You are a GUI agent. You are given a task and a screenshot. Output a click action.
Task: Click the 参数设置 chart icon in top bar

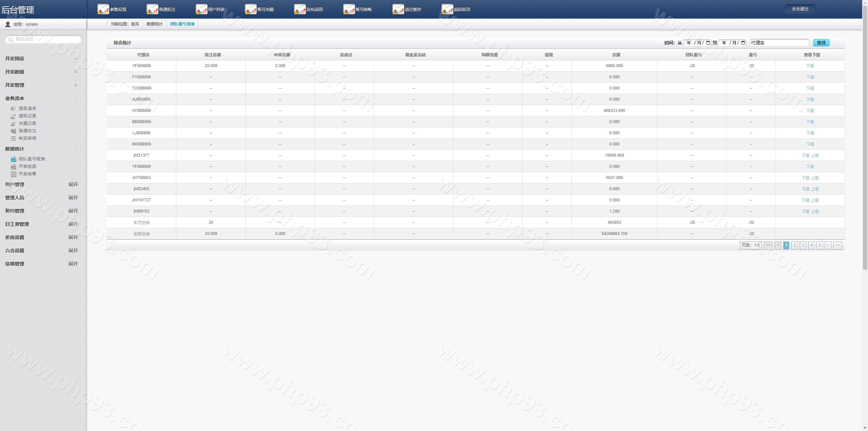[x=103, y=9]
